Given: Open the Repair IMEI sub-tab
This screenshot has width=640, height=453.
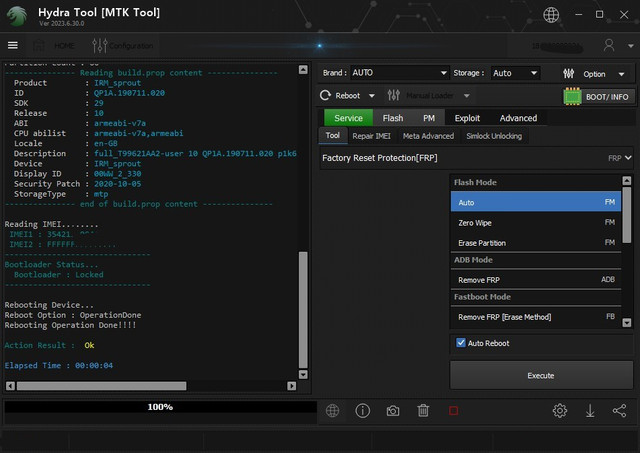Looking at the screenshot, I should coord(372,136).
